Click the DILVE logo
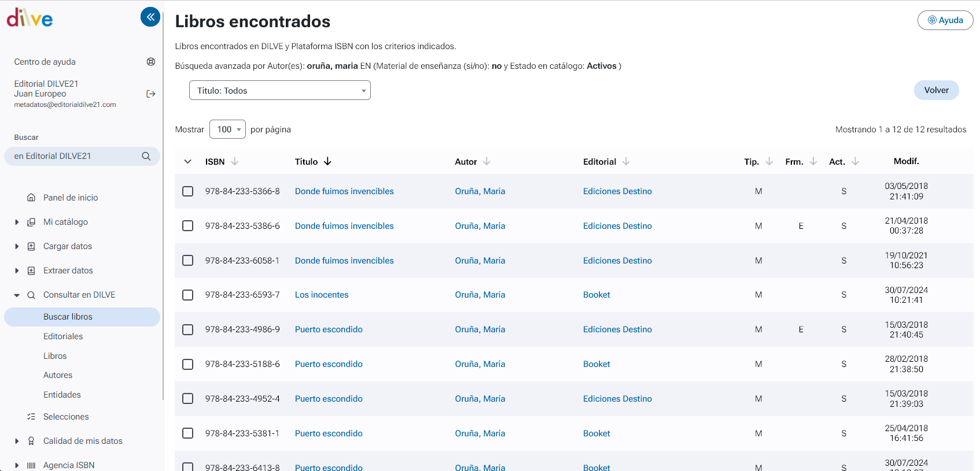980x471 pixels. 30,18
